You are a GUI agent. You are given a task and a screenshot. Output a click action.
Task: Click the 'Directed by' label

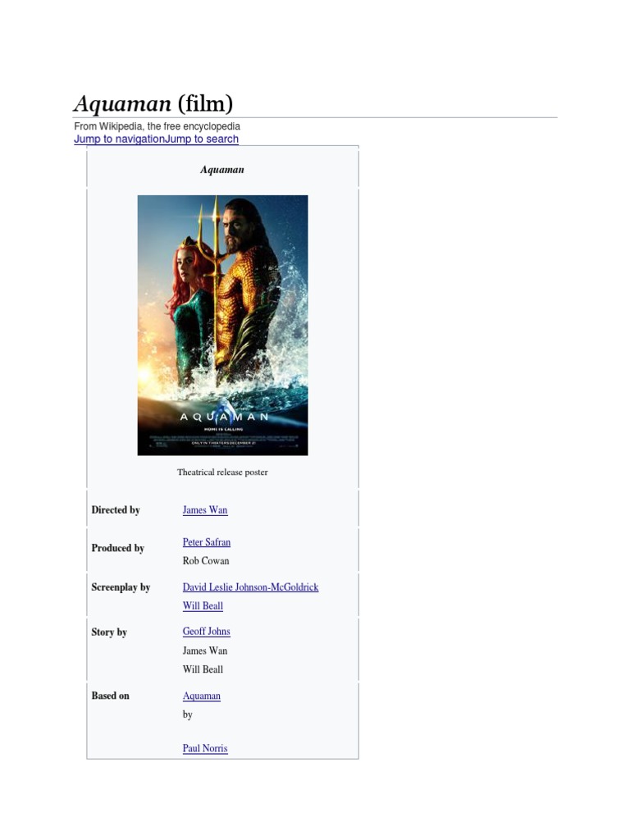116,510
